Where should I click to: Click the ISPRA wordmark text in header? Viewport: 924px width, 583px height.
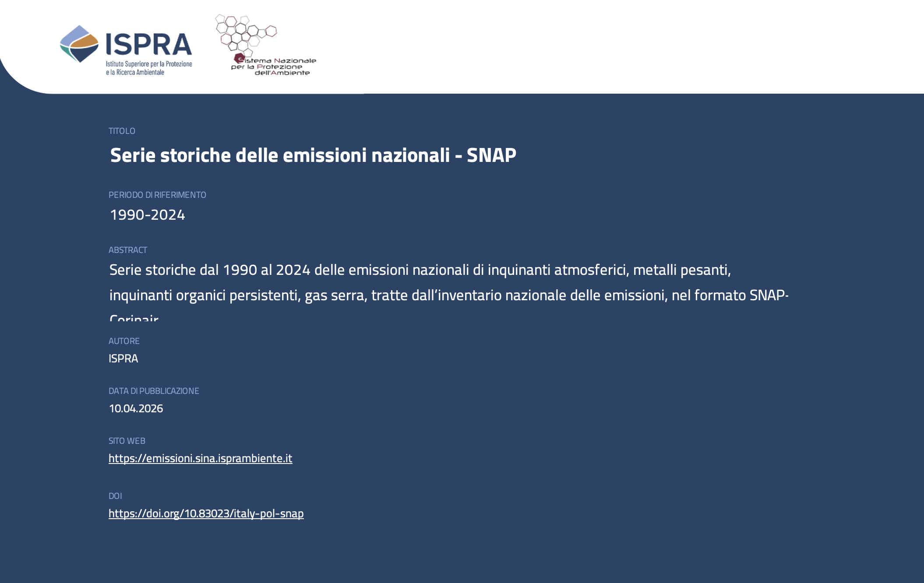pyautogui.click(x=148, y=44)
